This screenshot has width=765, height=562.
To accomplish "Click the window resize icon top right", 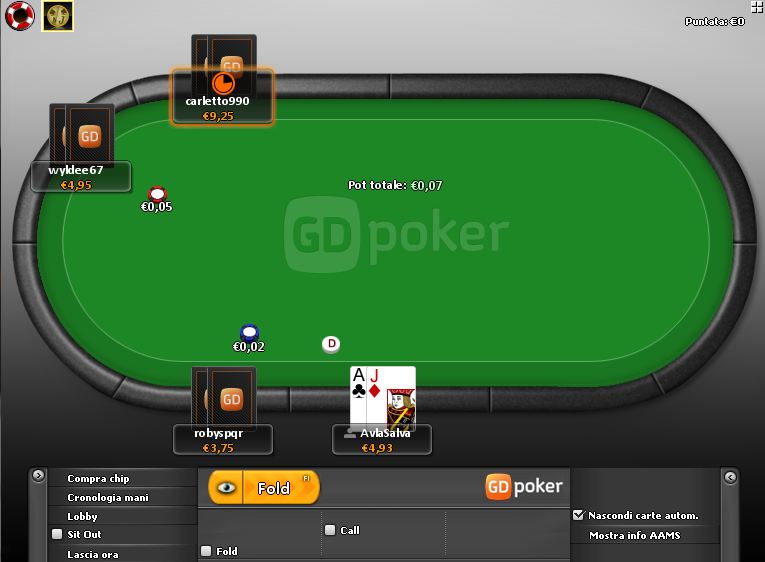I will [757, 7].
